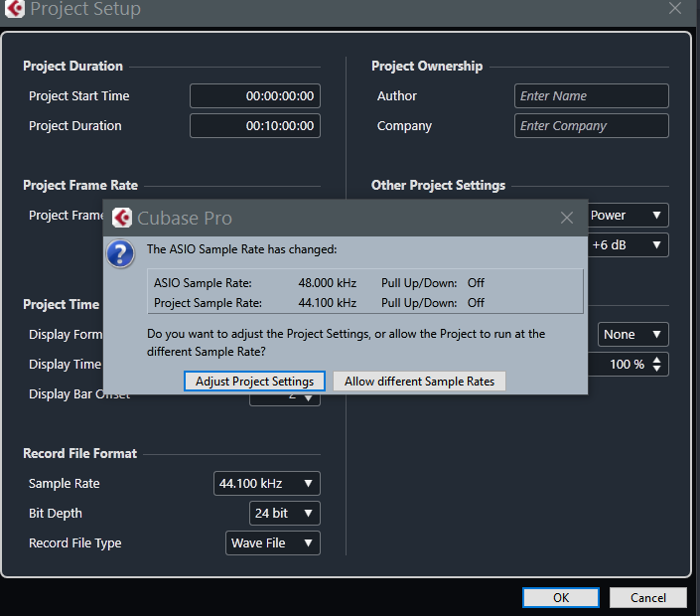Viewport: 700px width, 616px height.
Task: Close the Cubase Pro dialog
Action: pos(567,218)
